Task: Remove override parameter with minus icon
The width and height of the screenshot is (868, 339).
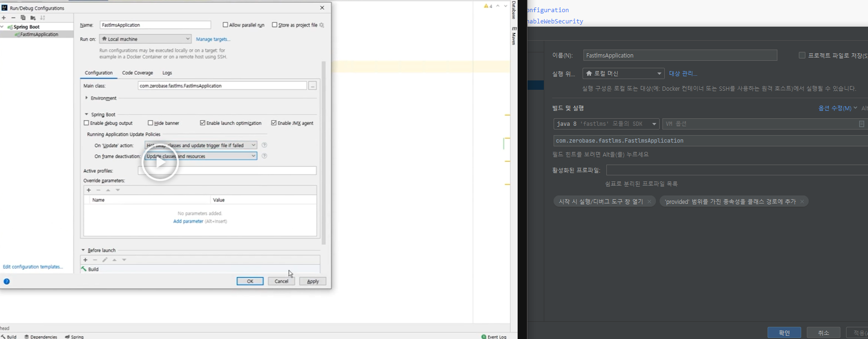Action: point(98,190)
